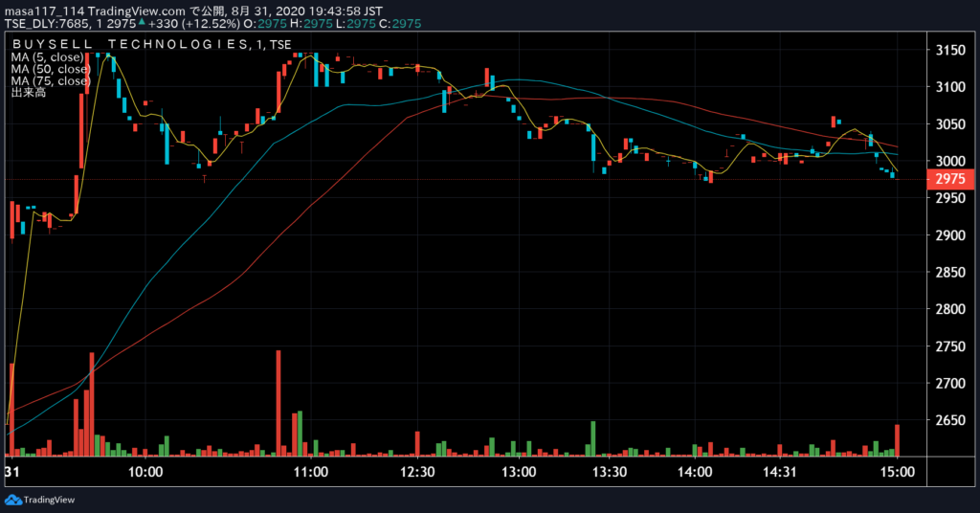Click the red 2975 current price tag
Viewport: 980px width, 513px height.
(950, 179)
